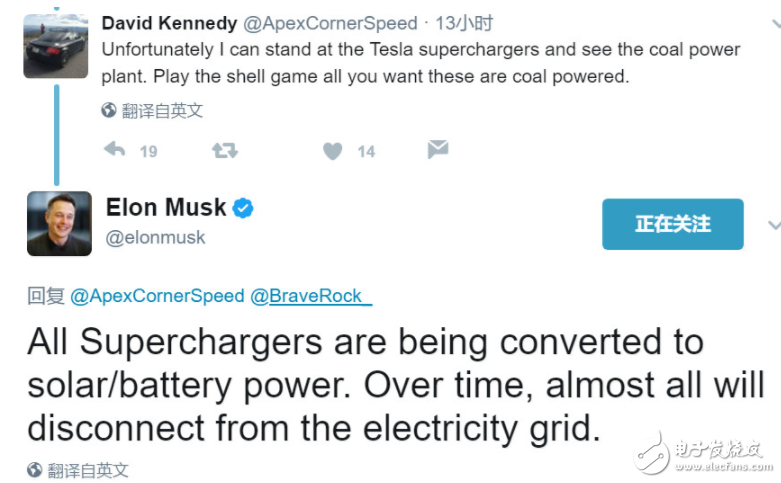Click the blue verified badge beside Elon Musk
This screenshot has height=483, width=781.
243,208
